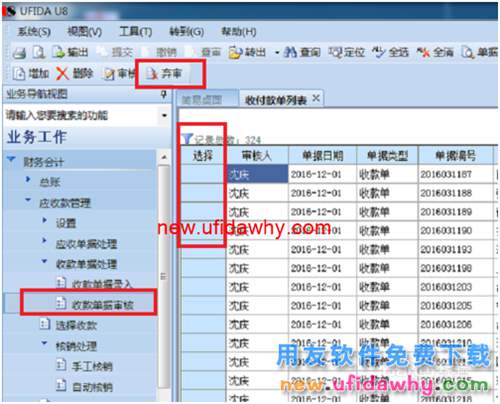Click the print icon in the toolbar
This screenshot has height=404, width=500.
click(x=19, y=53)
